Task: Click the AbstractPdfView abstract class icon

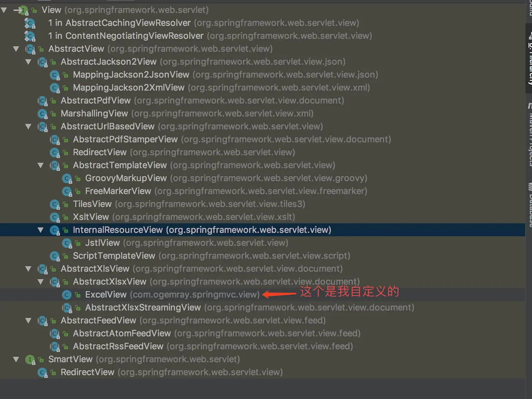Action: pyautogui.click(x=42, y=101)
